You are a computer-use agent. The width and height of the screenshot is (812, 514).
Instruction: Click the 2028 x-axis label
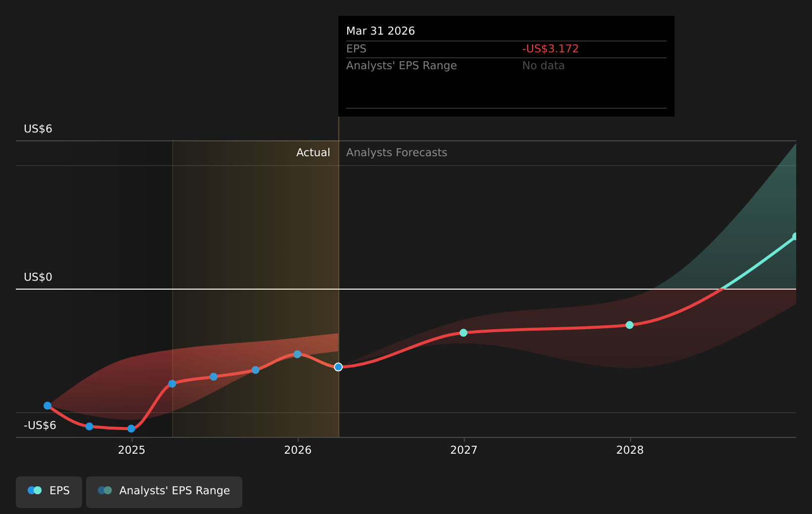(630, 450)
